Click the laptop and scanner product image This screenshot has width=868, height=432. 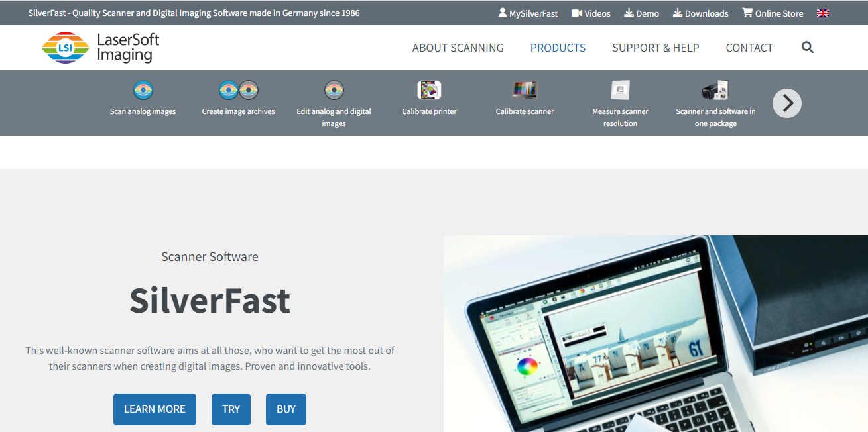(x=656, y=333)
